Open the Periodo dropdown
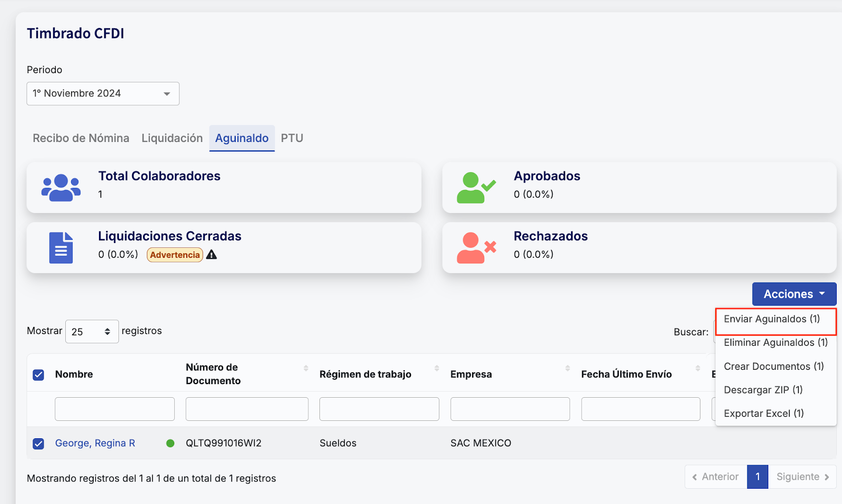Screen dimensions: 842x504 (103, 94)
